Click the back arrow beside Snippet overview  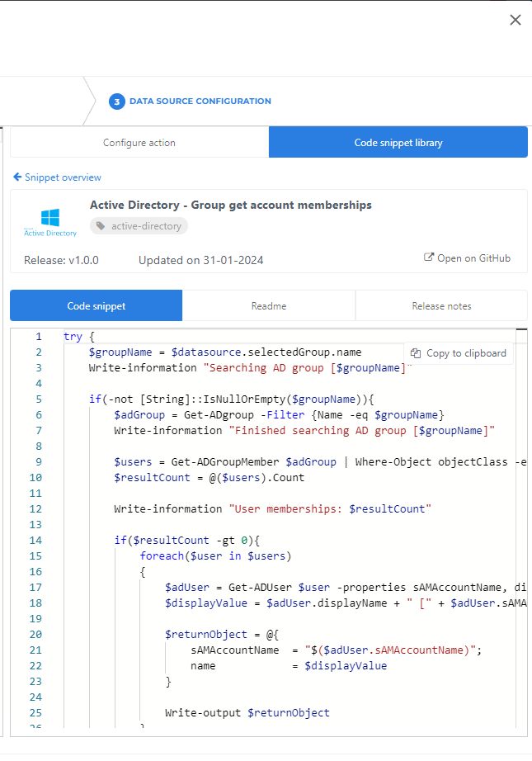click(x=17, y=177)
